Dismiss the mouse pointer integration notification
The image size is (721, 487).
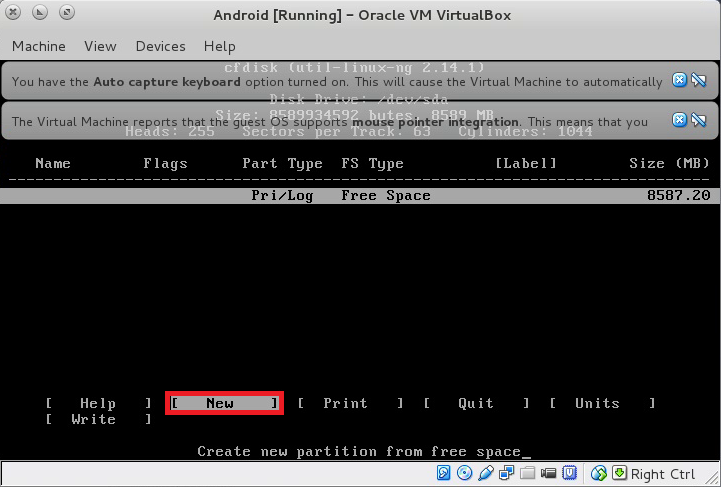(679, 120)
